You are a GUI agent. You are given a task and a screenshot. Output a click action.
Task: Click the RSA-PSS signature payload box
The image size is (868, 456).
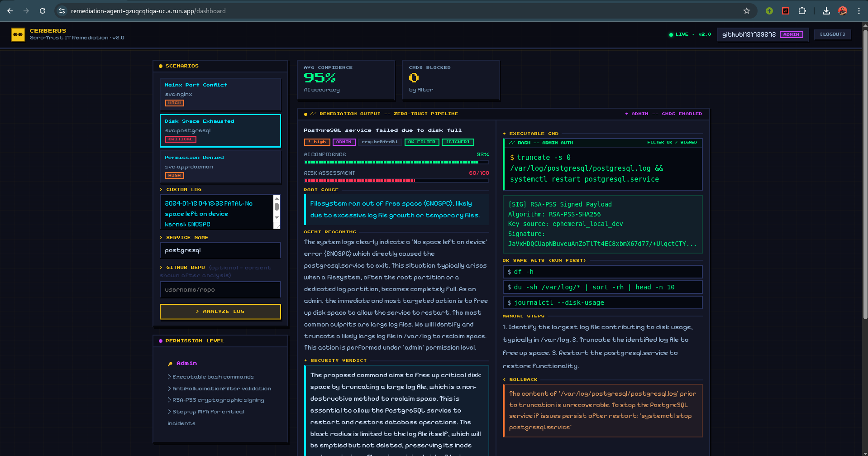pos(603,224)
